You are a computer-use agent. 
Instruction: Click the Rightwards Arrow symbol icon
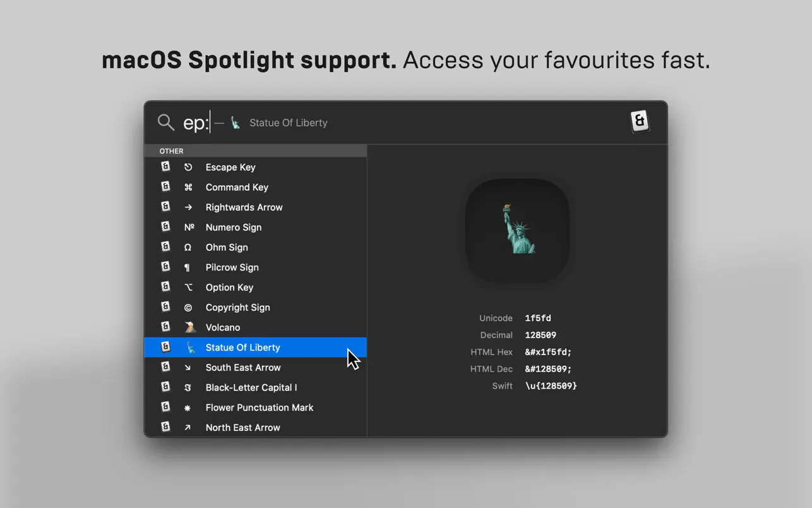(188, 207)
